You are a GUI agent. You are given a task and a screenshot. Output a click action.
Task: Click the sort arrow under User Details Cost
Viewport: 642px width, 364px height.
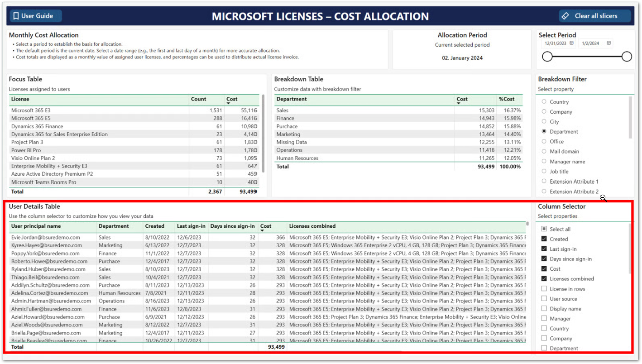[x=263, y=231]
